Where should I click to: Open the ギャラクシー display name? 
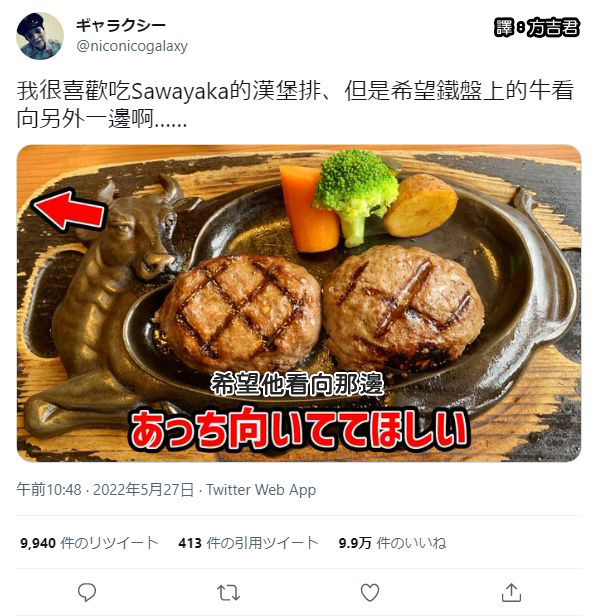[x=121, y=26]
